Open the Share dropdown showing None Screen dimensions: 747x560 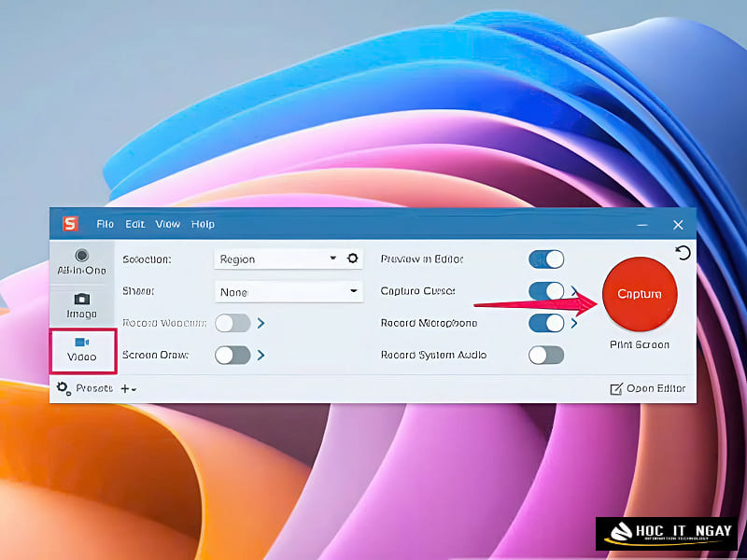(289, 291)
